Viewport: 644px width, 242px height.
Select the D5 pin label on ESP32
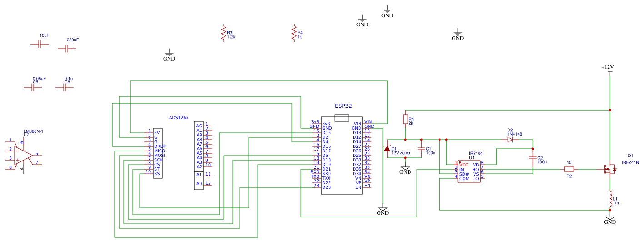(x=325, y=155)
